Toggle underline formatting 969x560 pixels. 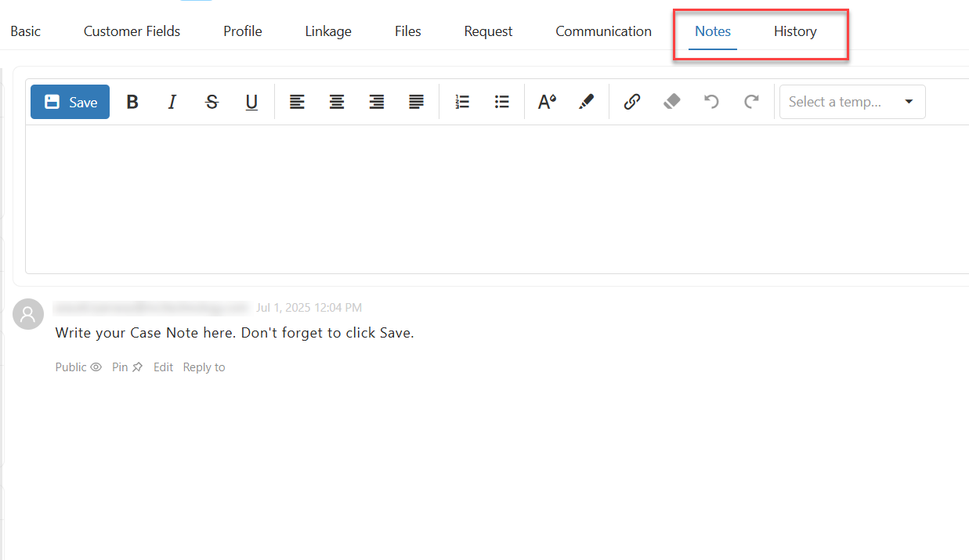(251, 102)
